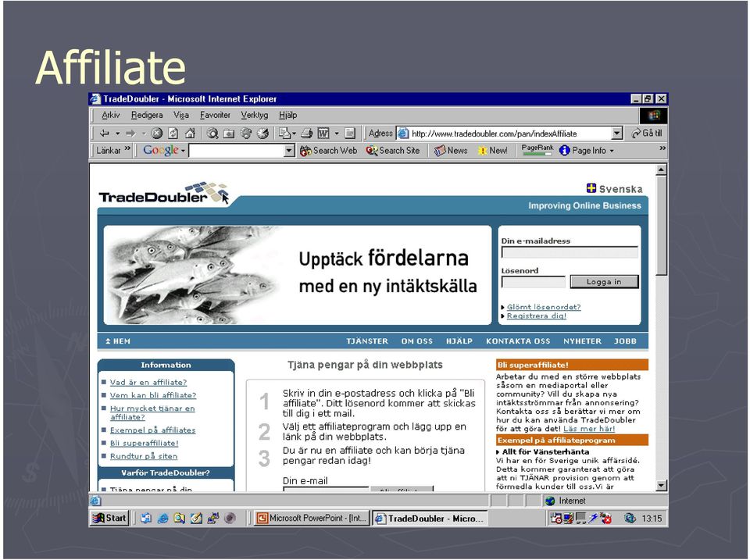Click the HEM navigation item
The width and height of the screenshot is (750, 560).
[x=118, y=341]
